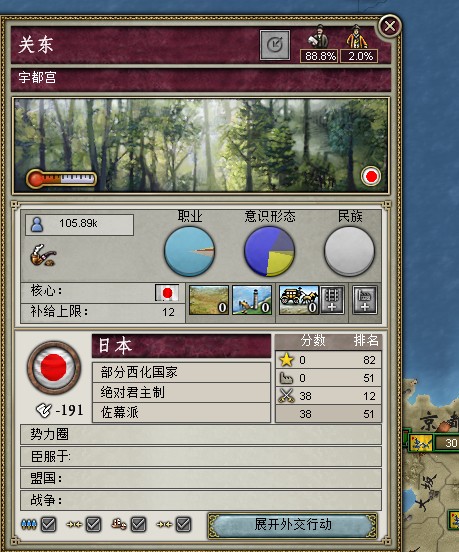Click the large round Japan flag emblem
This screenshot has width=459, height=552.
click(54, 368)
